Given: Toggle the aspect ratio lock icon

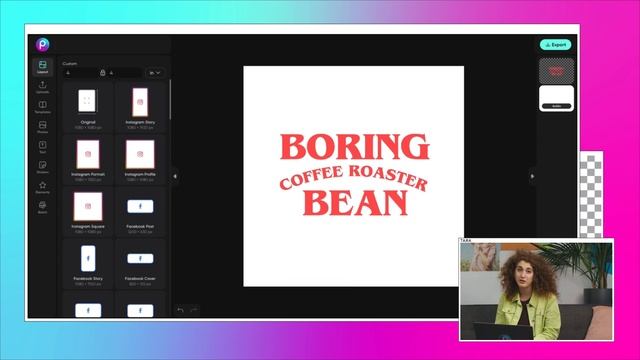Looking at the screenshot, I should coord(102,73).
